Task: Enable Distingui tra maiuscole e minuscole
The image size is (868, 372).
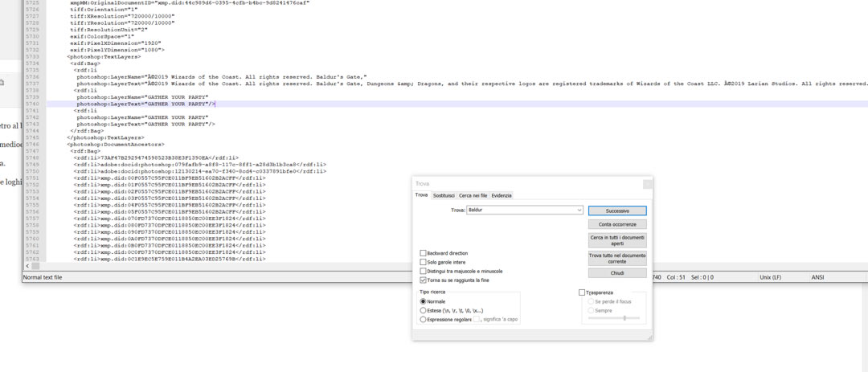Action: 424,272
